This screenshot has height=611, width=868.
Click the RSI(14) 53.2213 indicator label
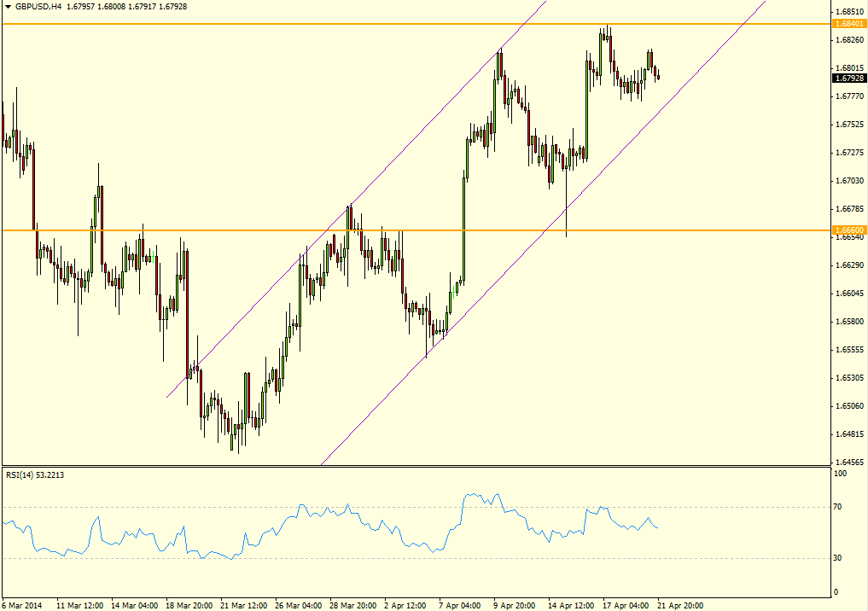[35, 474]
